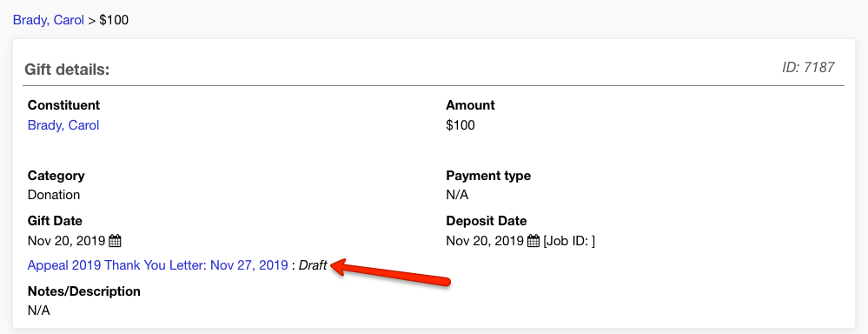Viewport: 868px width, 334px height.
Task: Click the Nov 20, 2019 gift date
Action: pos(66,241)
